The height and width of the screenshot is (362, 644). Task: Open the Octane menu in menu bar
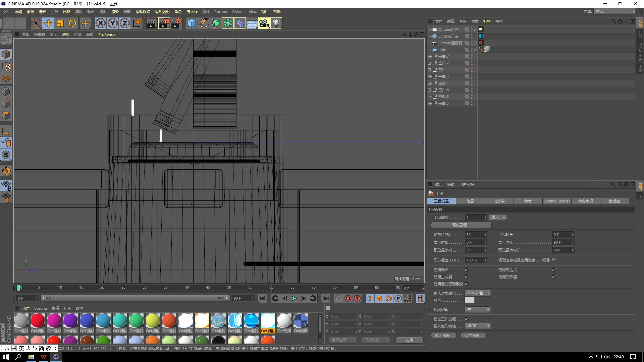(238, 12)
